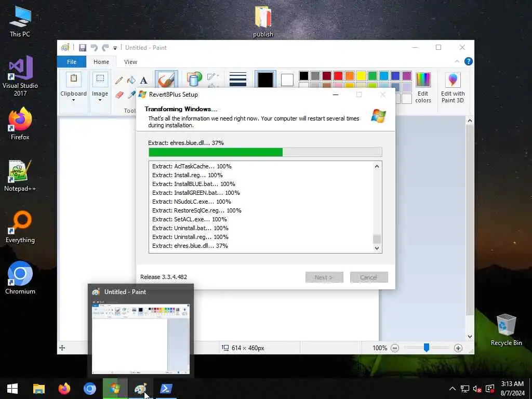Click Edit with Paint 3D
This screenshot has height=399, width=532.
[x=453, y=87]
